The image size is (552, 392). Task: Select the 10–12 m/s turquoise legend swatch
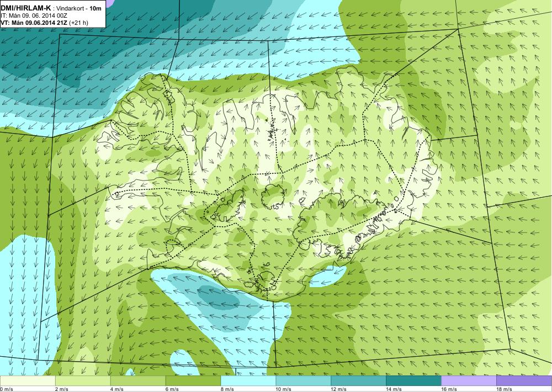[x=304, y=381]
